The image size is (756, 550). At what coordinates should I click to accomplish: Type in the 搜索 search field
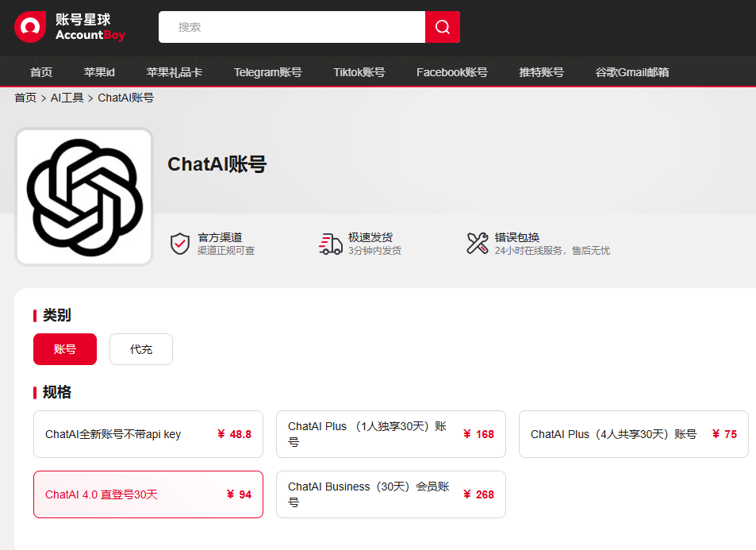292,27
